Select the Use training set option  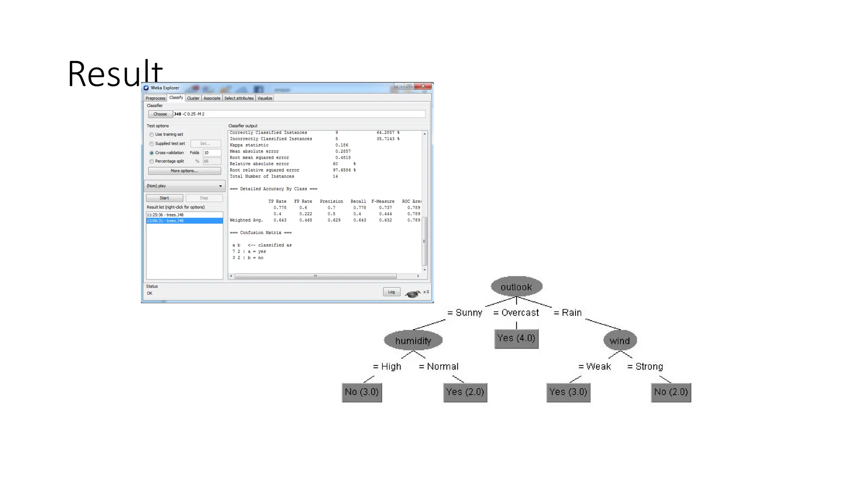[x=152, y=135]
